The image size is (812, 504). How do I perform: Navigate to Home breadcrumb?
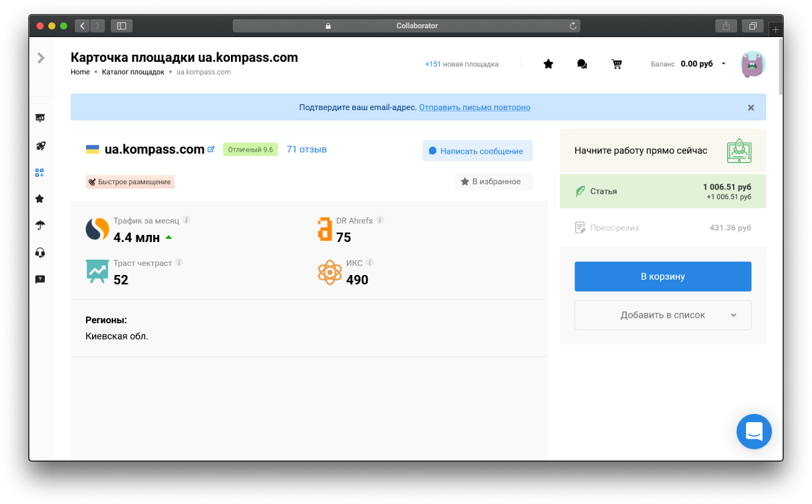coord(80,72)
